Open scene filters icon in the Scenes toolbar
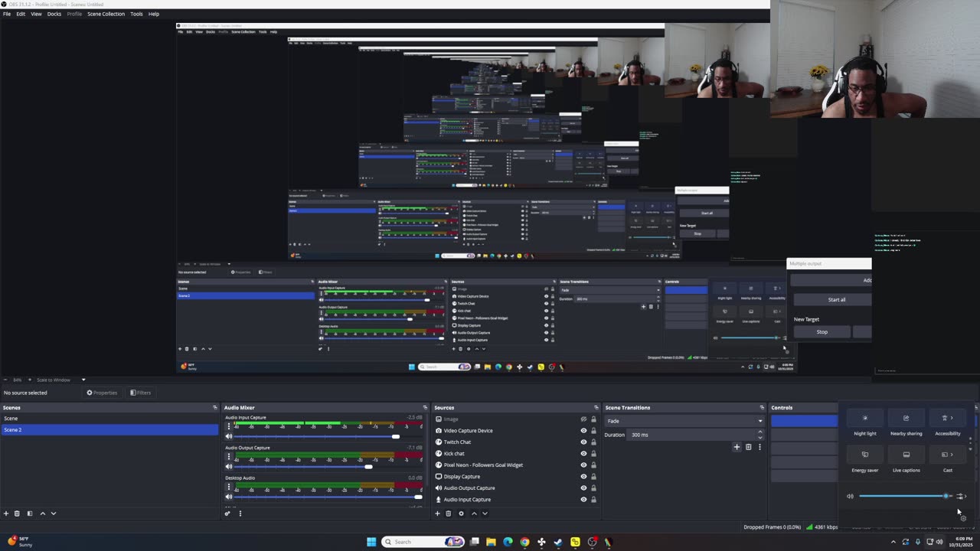Viewport: 980px width, 551px height. 30,514
